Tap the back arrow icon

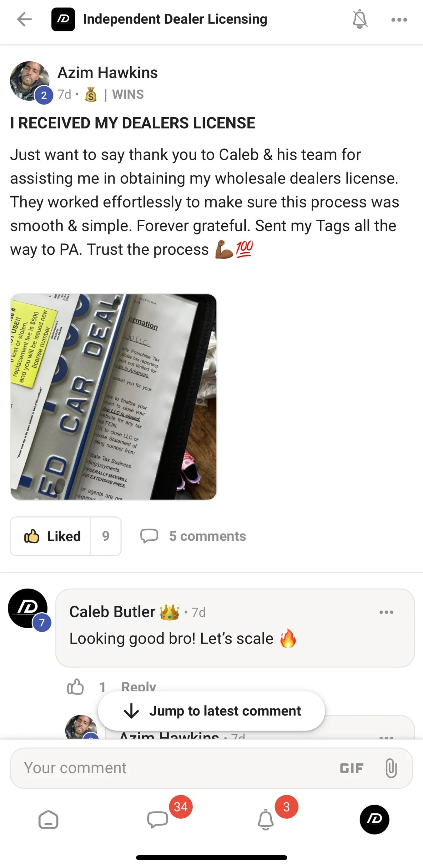[x=24, y=19]
